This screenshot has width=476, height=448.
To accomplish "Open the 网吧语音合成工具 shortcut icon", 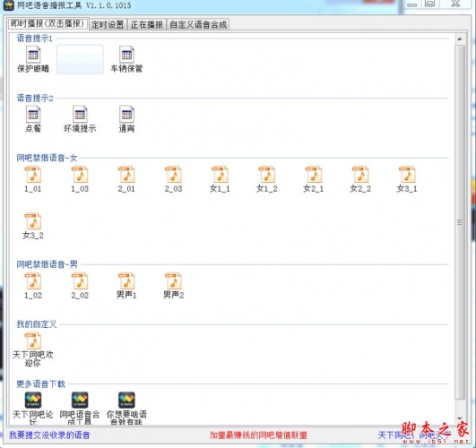I will (x=80, y=409).
